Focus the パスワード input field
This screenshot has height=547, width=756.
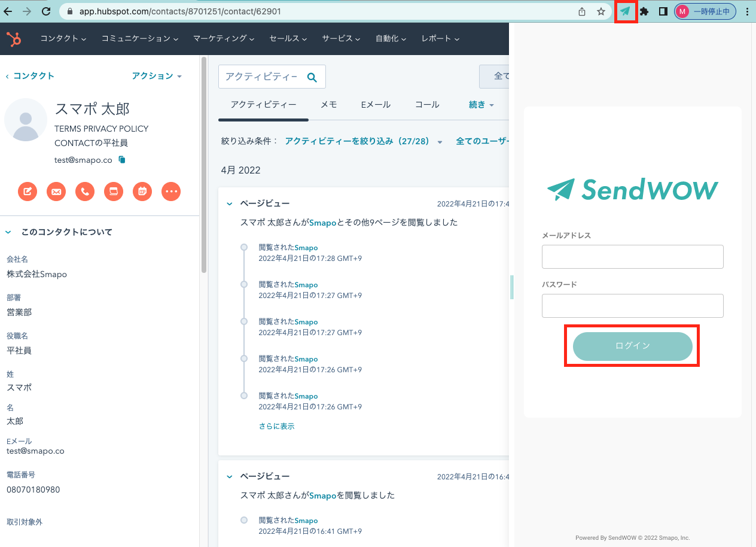pos(633,306)
